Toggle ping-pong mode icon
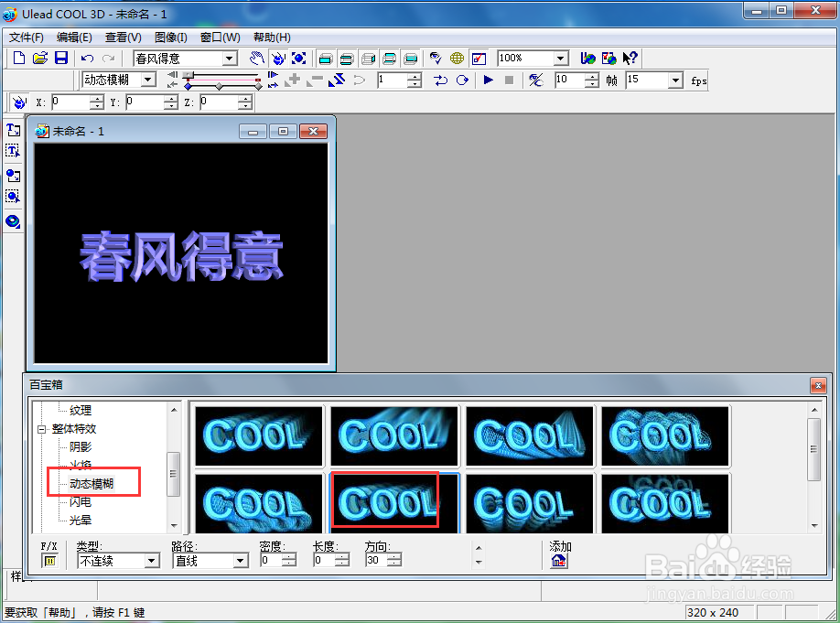 (440, 80)
